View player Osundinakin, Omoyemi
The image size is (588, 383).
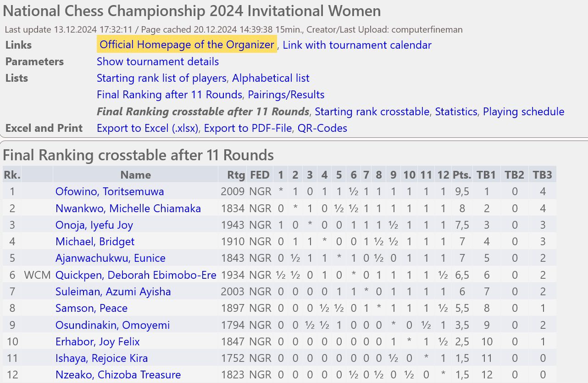[112, 325]
